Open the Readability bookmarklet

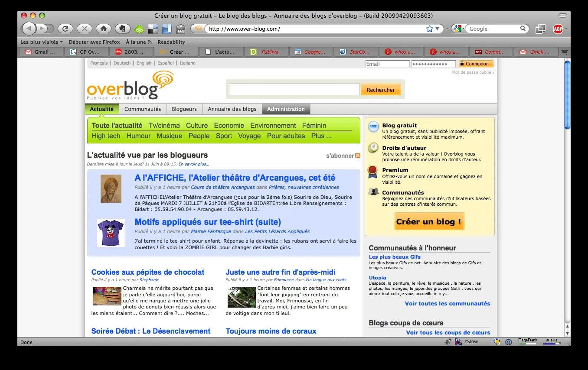click(171, 42)
